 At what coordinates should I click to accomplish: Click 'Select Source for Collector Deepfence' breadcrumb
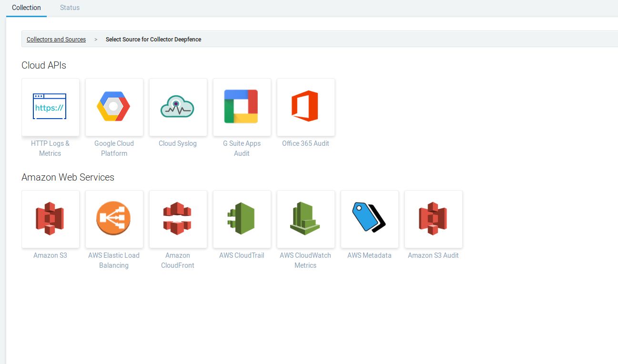click(x=153, y=40)
